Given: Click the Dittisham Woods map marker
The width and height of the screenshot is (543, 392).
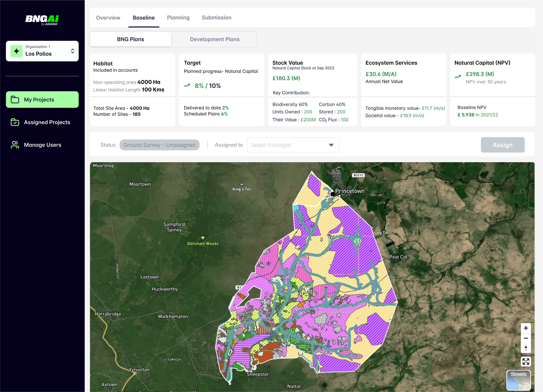Looking at the screenshot, I should 203,238.
